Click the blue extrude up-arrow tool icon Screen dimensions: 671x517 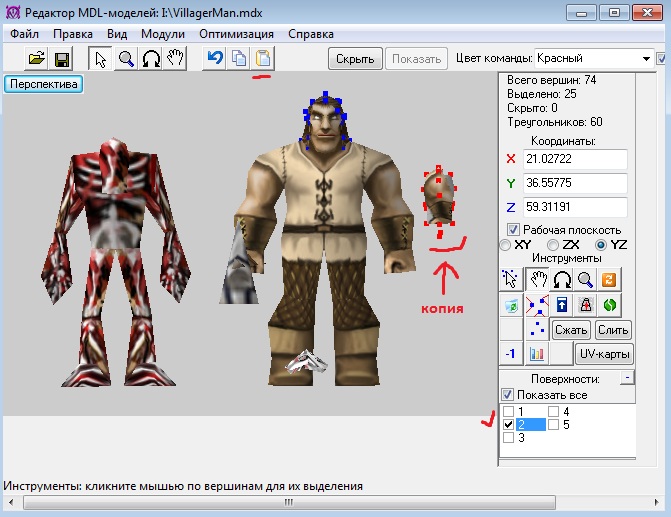click(x=562, y=305)
